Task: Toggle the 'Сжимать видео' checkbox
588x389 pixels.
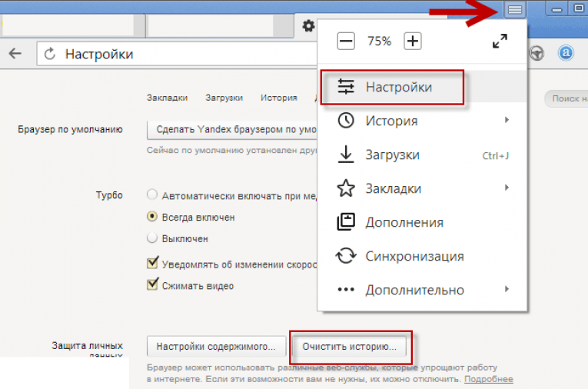Action: click(x=152, y=285)
